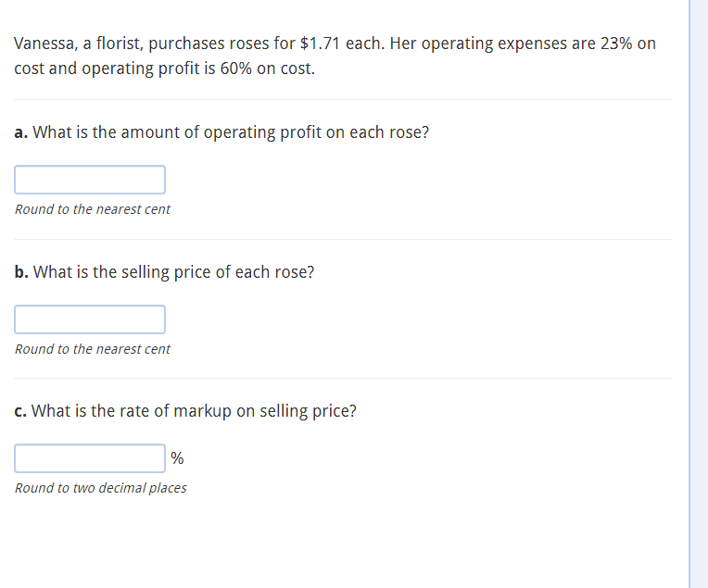This screenshot has width=708, height=588.
Task: Click the $1.71 price in the problem statement
Action: point(320,44)
